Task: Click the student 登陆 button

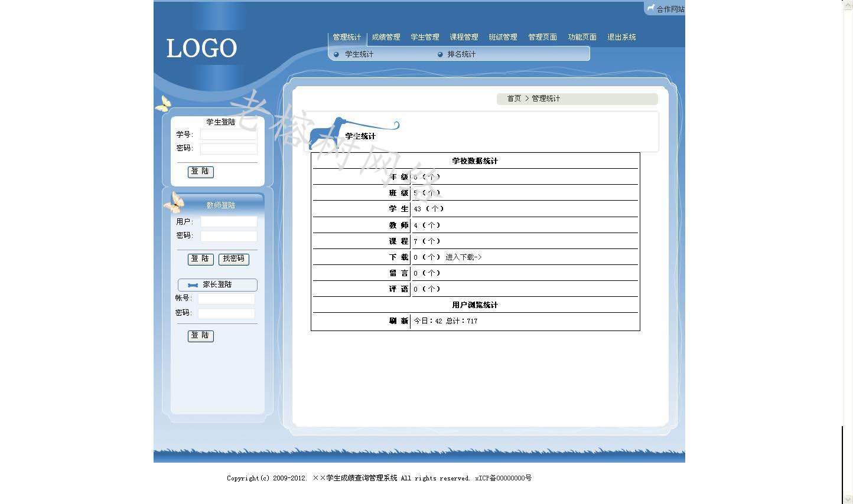Action: coord(201,172)
